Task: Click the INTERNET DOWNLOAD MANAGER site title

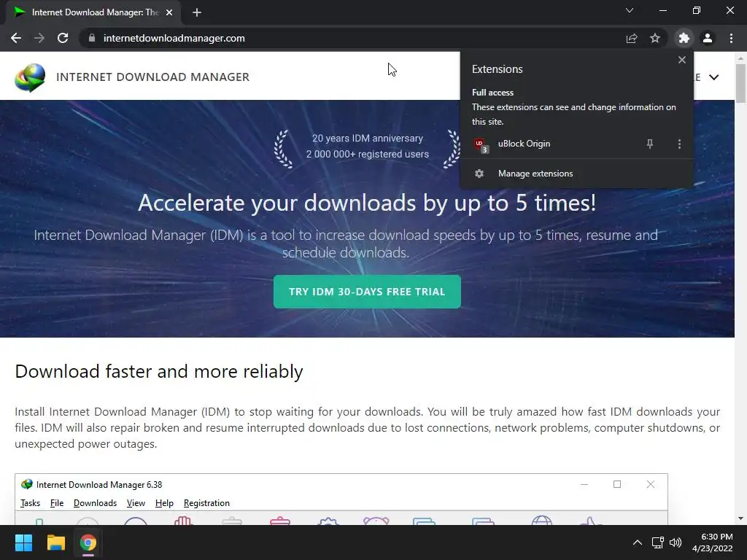Action: click(x=153, y=77)
